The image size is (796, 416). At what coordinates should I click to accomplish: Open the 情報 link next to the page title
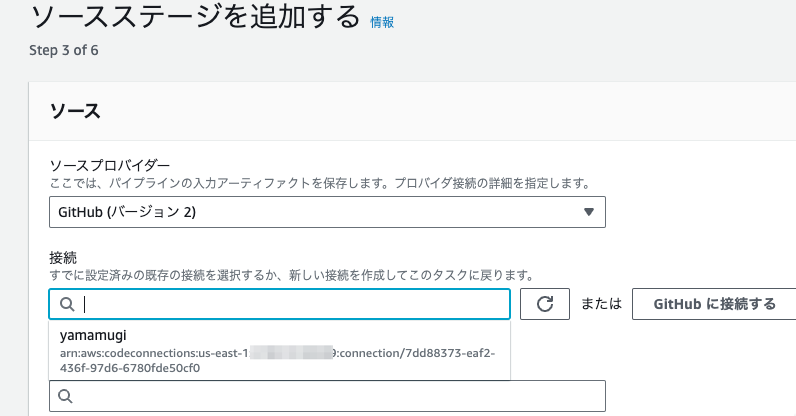[382, 22]
